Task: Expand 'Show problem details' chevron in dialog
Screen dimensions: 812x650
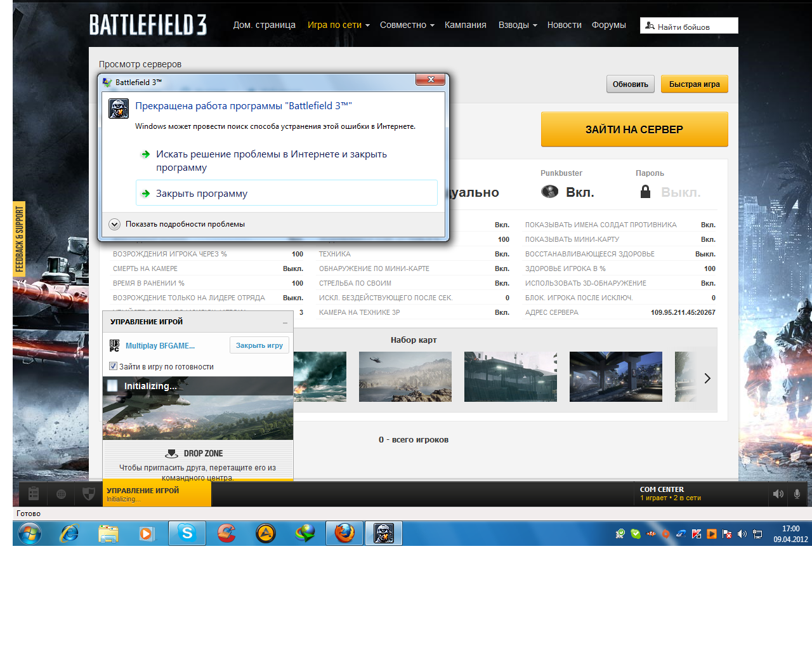Action: click(114, 224)
